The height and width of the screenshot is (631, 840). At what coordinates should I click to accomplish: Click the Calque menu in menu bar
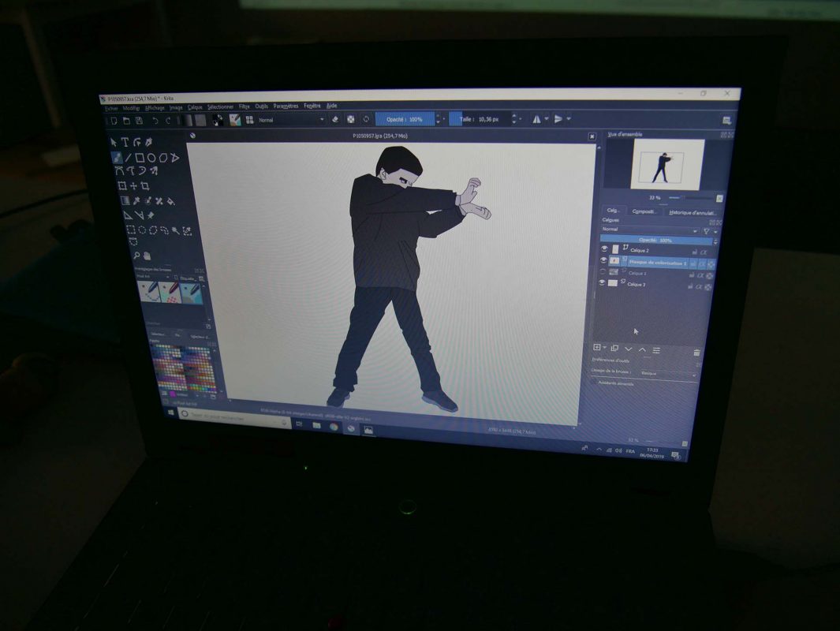195,107
